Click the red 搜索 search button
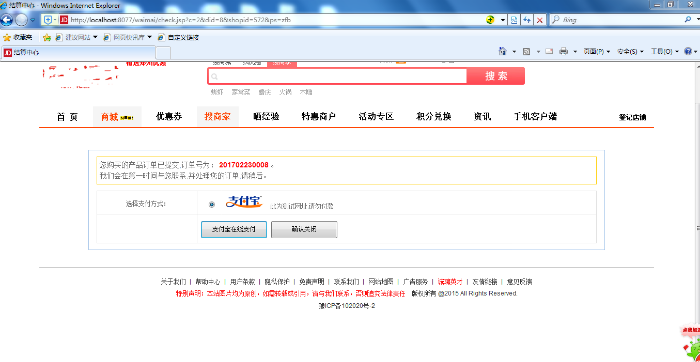This screenshot has width=700, height=362. 496,76
